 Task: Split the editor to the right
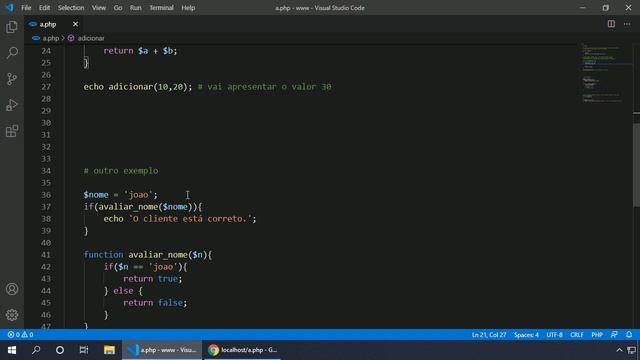point(611,24)
